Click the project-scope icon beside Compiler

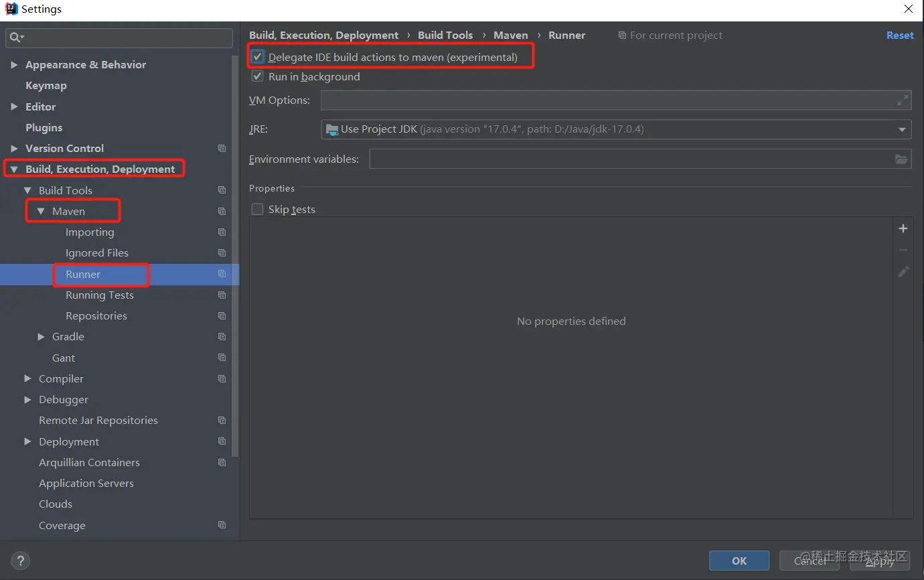222,378
